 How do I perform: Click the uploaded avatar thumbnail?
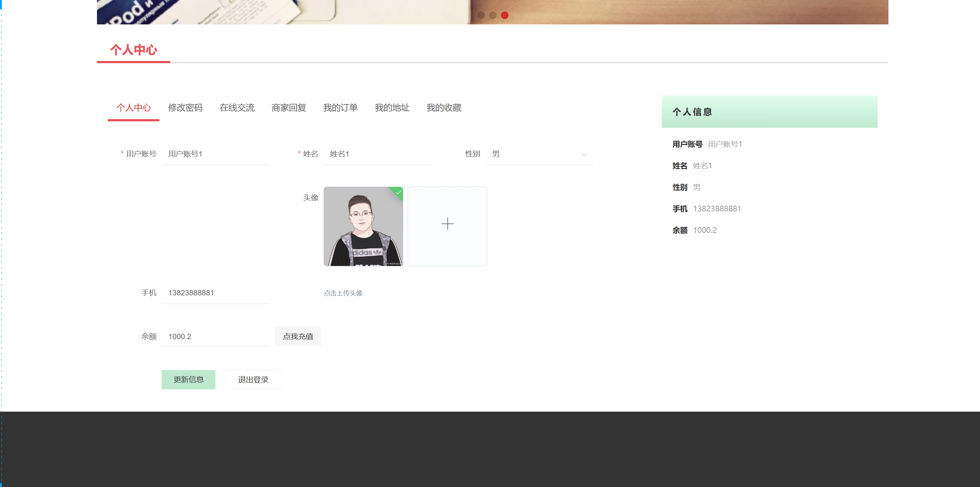click(363, 226)
